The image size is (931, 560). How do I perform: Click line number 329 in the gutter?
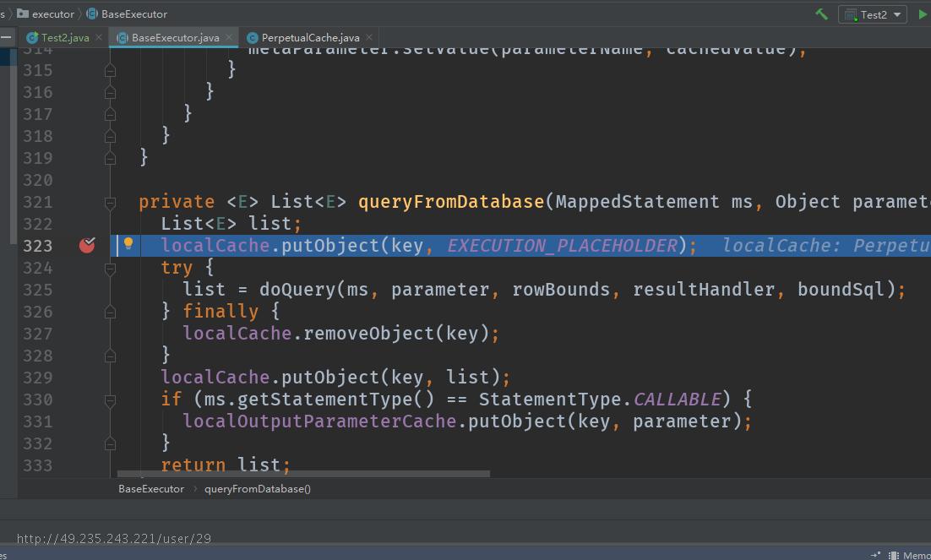pyautogui.click(x=38, y=378)
